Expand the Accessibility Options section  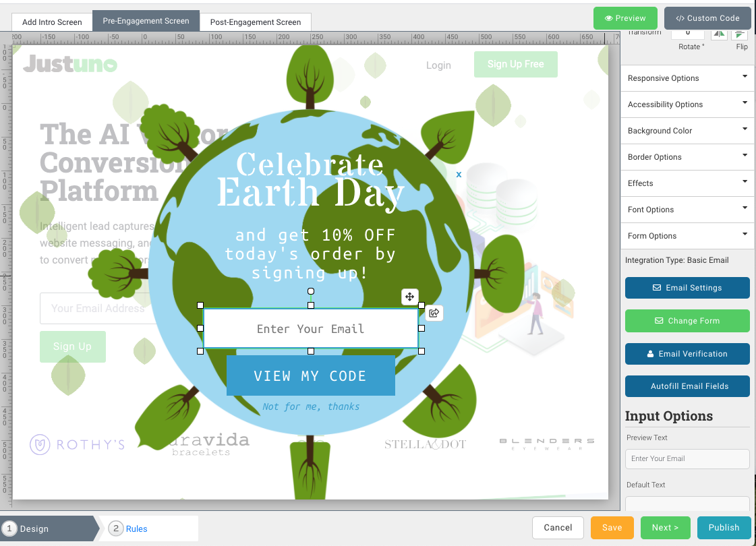coord(687,104)
